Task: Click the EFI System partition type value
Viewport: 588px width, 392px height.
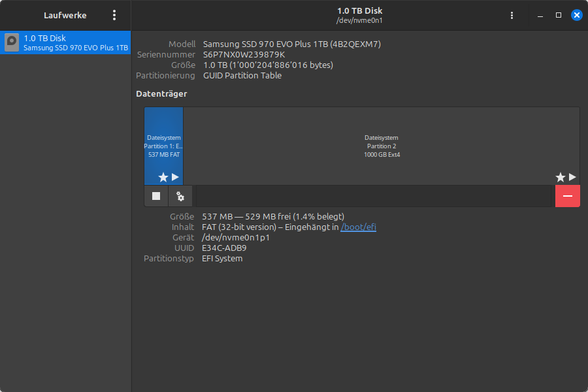Action: pyautogui.click(x=222, y=259)
